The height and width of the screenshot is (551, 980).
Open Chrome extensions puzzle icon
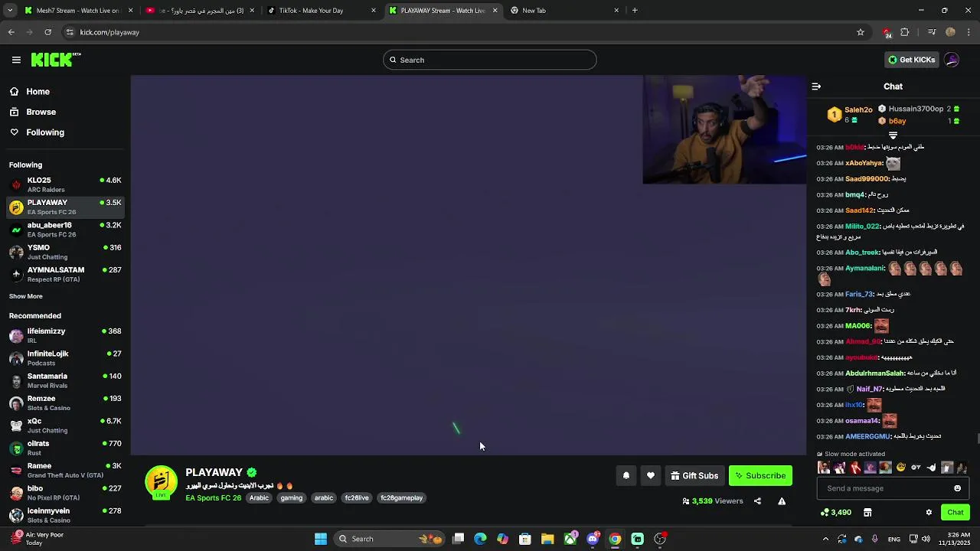905,32
